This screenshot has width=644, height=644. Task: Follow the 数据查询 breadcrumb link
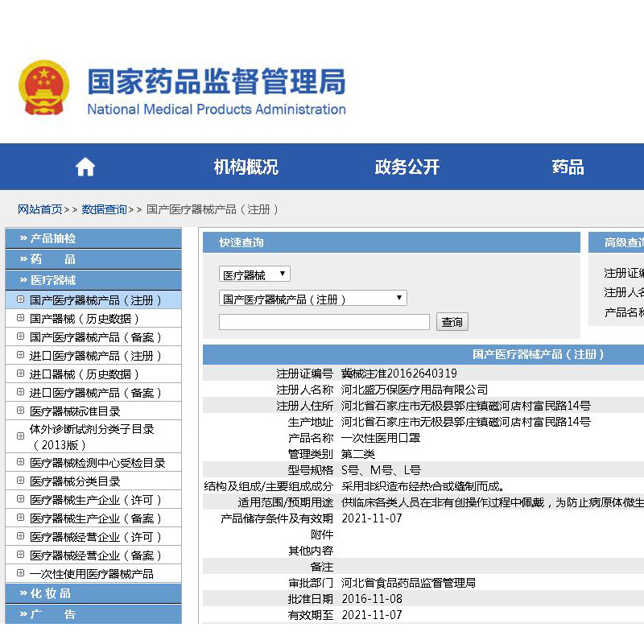[x=104, y=209]
